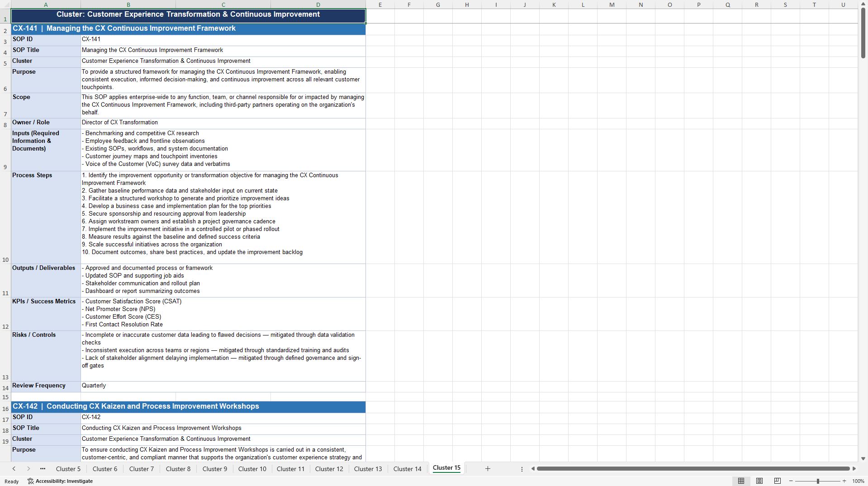868x486 pixels.
Task: Click the 'Director of CX Transformation' cell
Action: coord(223,123)
